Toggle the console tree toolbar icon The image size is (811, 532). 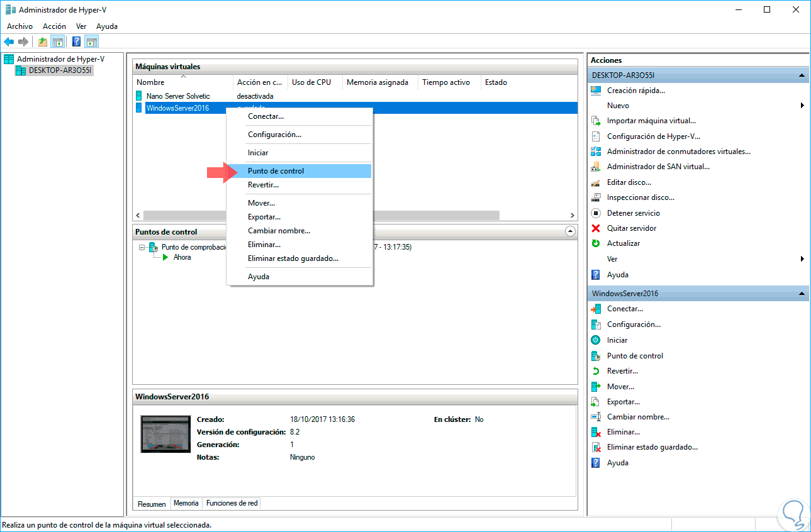(57, 42)
